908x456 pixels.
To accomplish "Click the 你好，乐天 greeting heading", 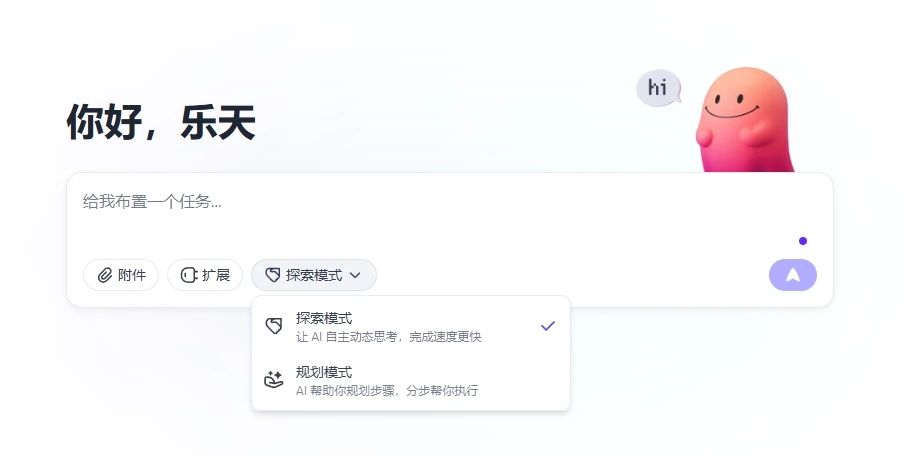I will click(x=161, y=122).
